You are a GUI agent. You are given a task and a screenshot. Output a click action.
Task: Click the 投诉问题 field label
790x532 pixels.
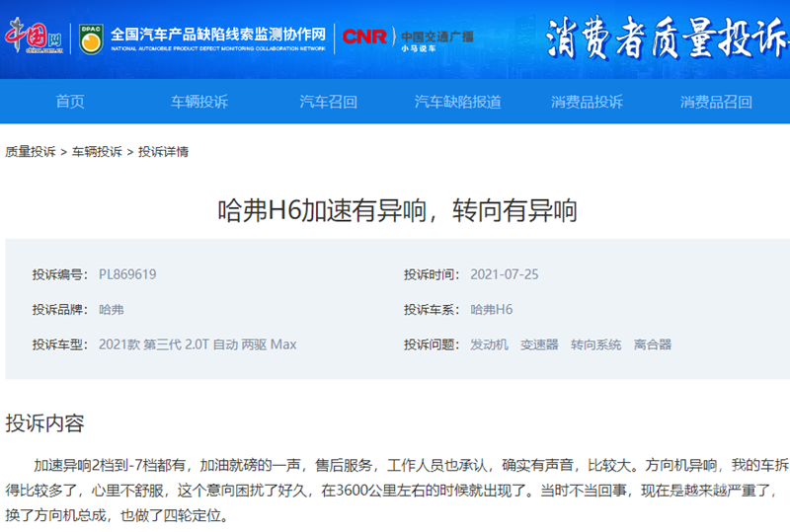[432, 344]
